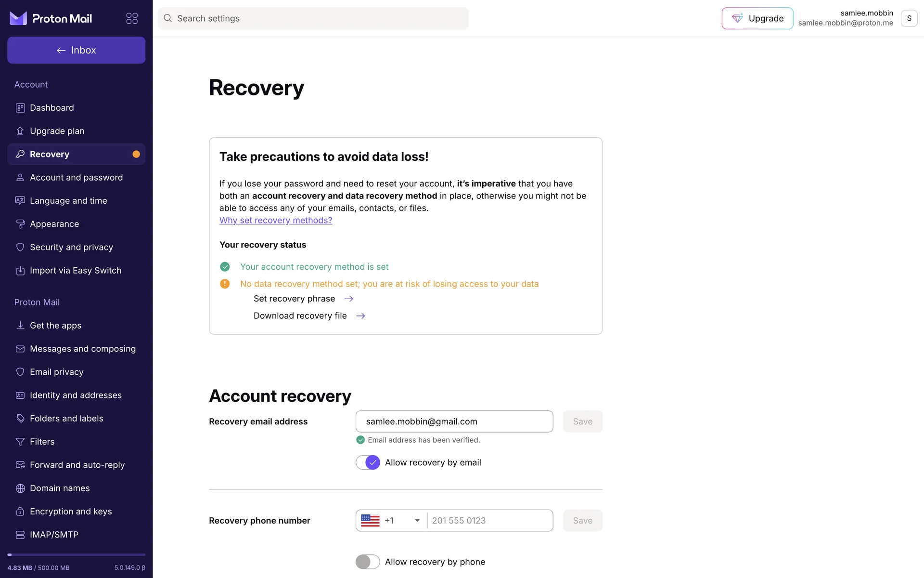Disable Allow recovery by email toggle
Image resolution: width=924 pixels, height=578 pixels.
click(368, 462)
